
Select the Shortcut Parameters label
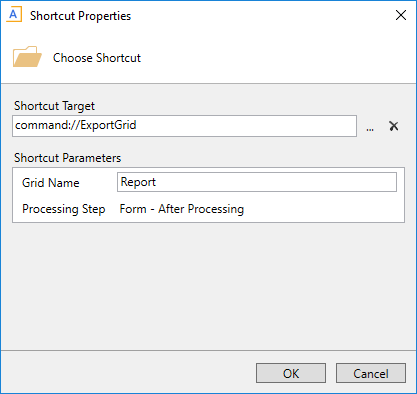[67, 158]
